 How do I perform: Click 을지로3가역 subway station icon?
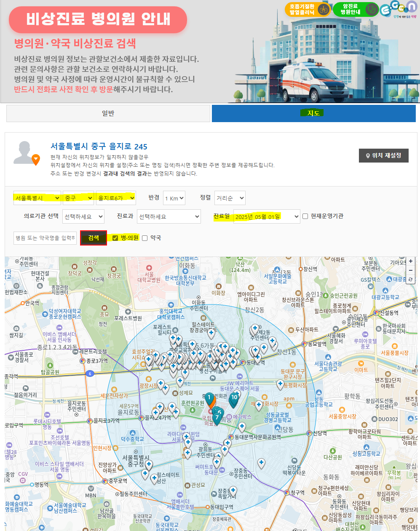coord(90,421)
